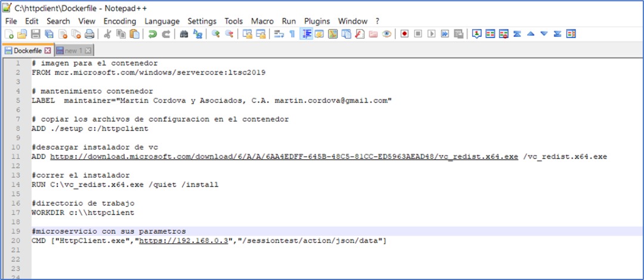Click line number 19 in margin
The image size is (644, 280).
(17, 231)
